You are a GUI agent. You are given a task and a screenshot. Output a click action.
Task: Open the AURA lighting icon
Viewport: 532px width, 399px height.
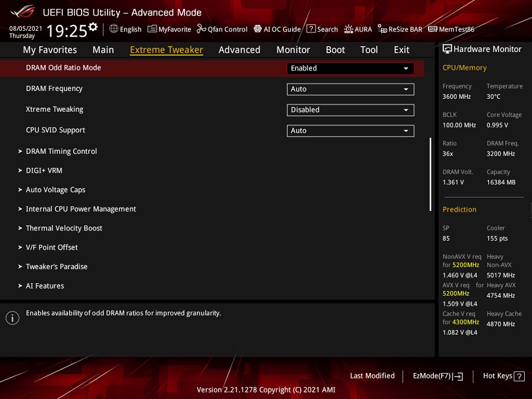(348, 29)
